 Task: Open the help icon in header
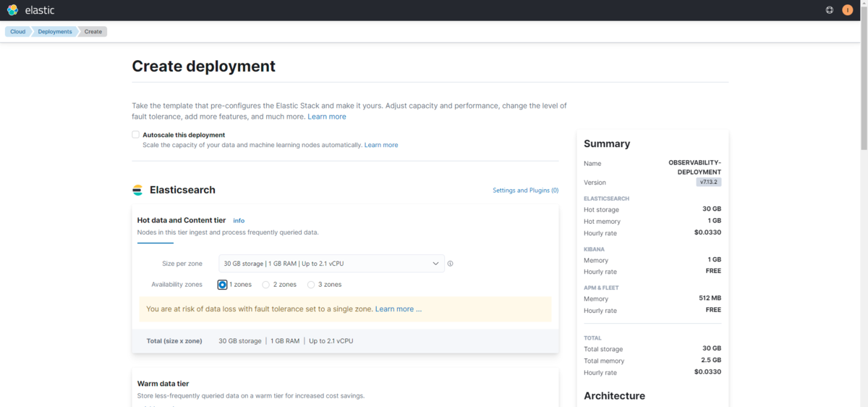coord(830,10)
